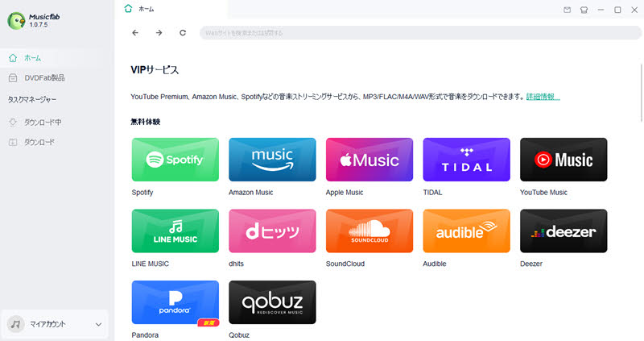Viewport: 644px width, 341px height.
Task: Click the Deezer label text
Action: [531, 264]
